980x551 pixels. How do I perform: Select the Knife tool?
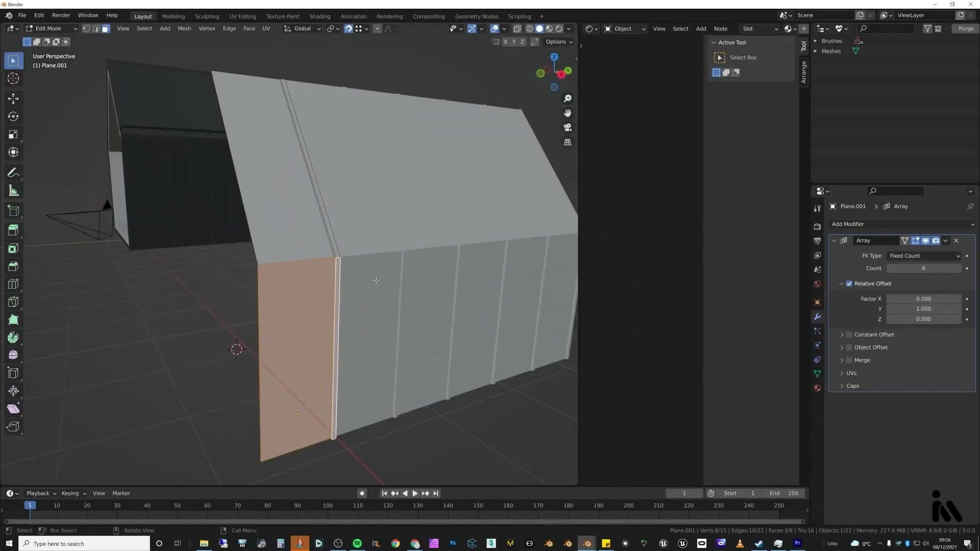click(x=13, y=302)
